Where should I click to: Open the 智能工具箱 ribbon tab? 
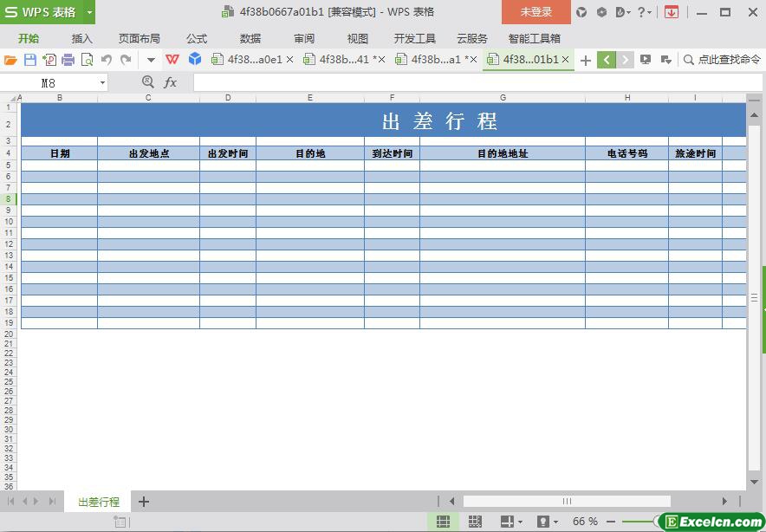coord(535,38)
